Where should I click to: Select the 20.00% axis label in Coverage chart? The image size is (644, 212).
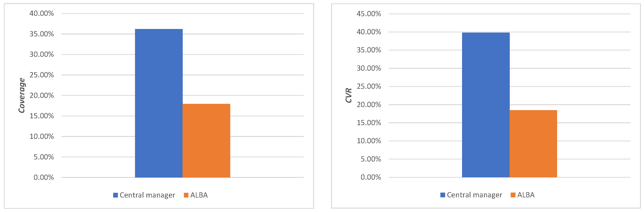point(41,95)
